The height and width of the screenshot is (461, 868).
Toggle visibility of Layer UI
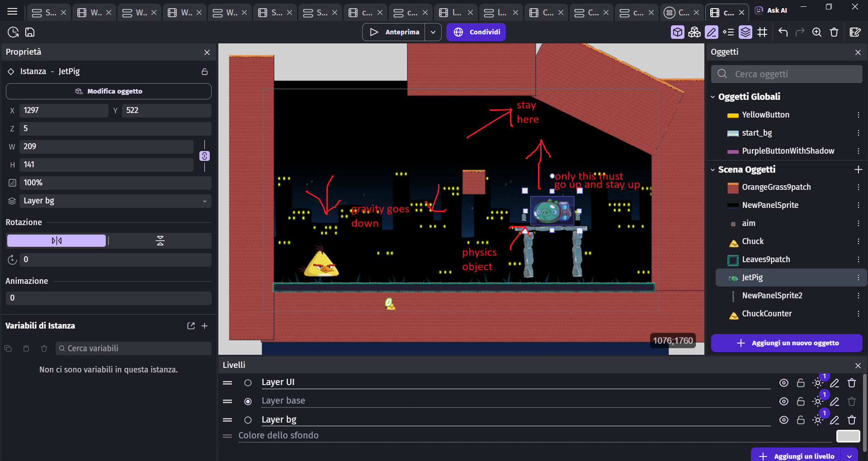point(784,383)
